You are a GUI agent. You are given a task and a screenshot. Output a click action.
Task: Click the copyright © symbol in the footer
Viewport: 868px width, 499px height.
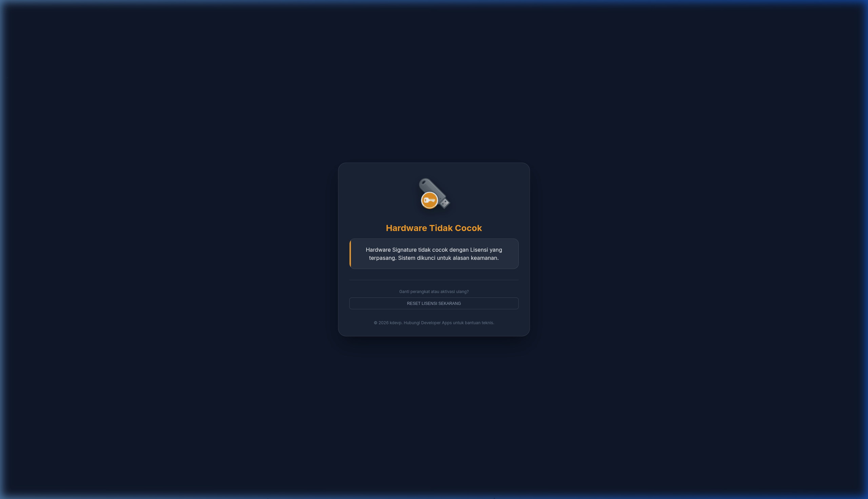376,323
